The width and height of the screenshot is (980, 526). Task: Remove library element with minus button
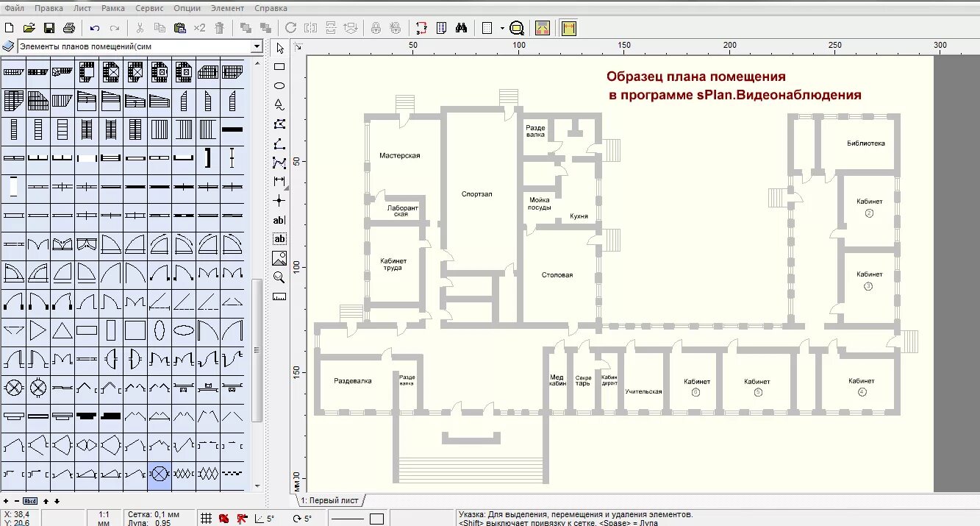point(16,501)
